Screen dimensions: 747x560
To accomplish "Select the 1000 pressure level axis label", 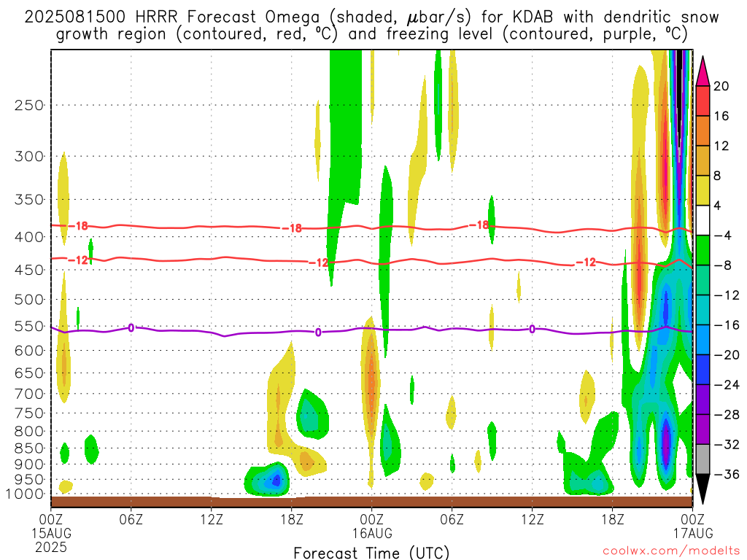I will [x=26, y=494].
